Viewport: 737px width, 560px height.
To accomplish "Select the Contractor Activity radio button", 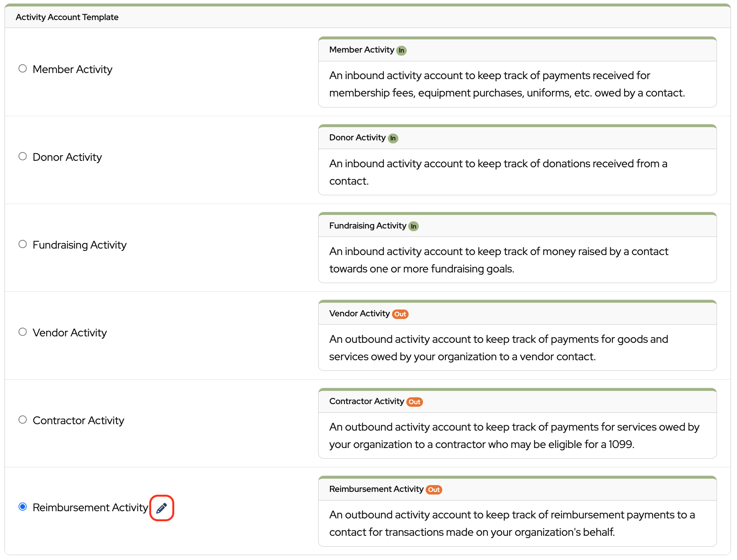I will pos(23,420).
